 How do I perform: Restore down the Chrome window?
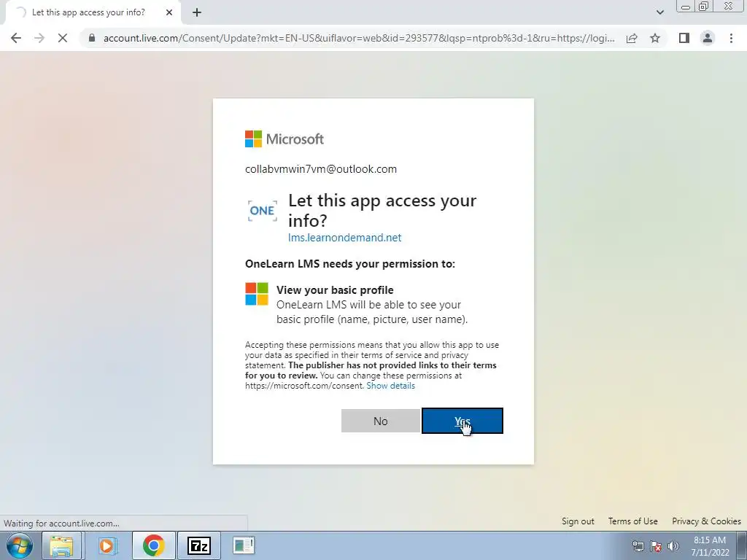[704, 6]
